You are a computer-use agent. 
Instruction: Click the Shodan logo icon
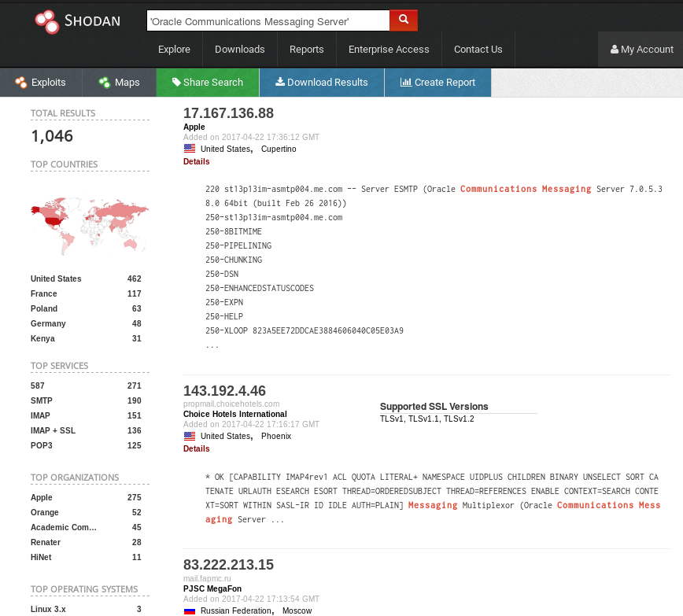tap(46, 21)
